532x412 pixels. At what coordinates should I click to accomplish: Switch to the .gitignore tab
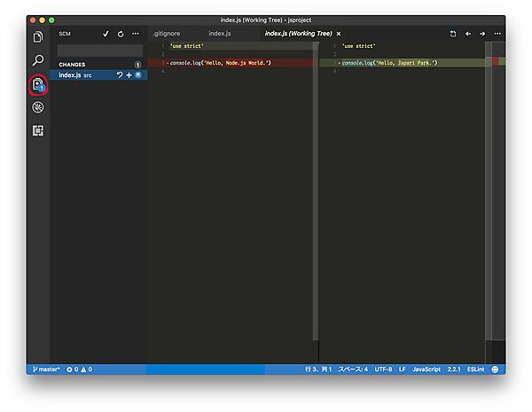pos(166,34)
